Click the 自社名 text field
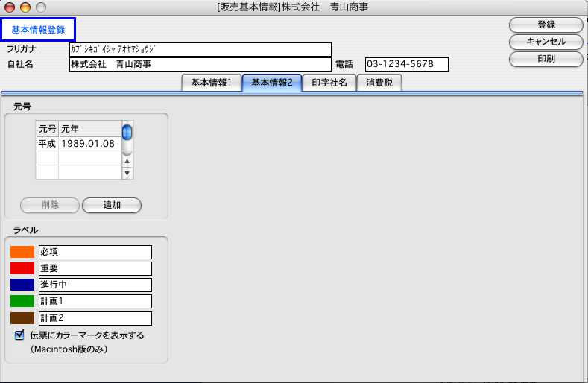588x383 pixels. 199,64
